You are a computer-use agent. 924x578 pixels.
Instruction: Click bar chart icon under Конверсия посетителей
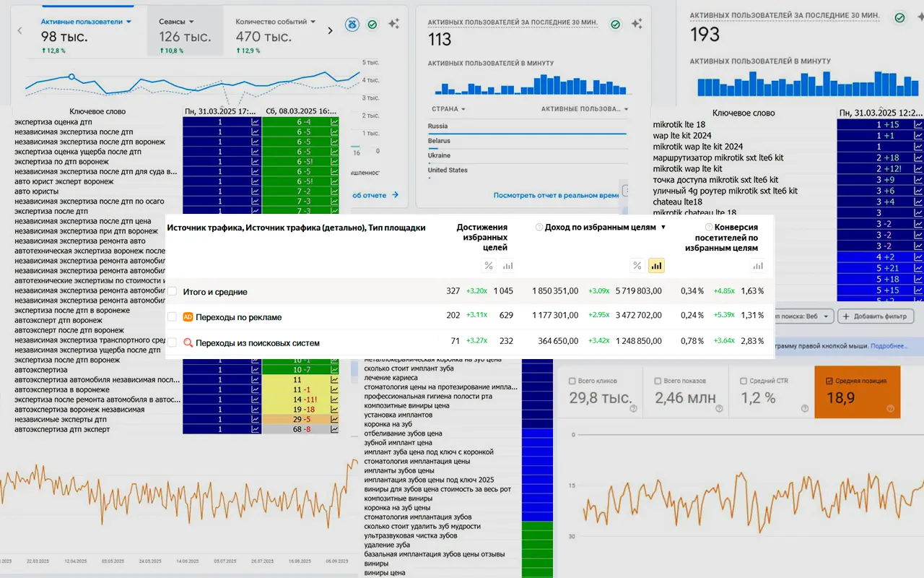[758, 266]
